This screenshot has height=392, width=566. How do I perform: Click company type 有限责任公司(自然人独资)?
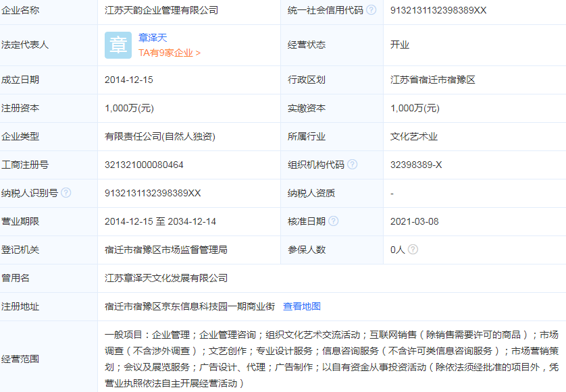pyautogui.click(x=160, y=136)
